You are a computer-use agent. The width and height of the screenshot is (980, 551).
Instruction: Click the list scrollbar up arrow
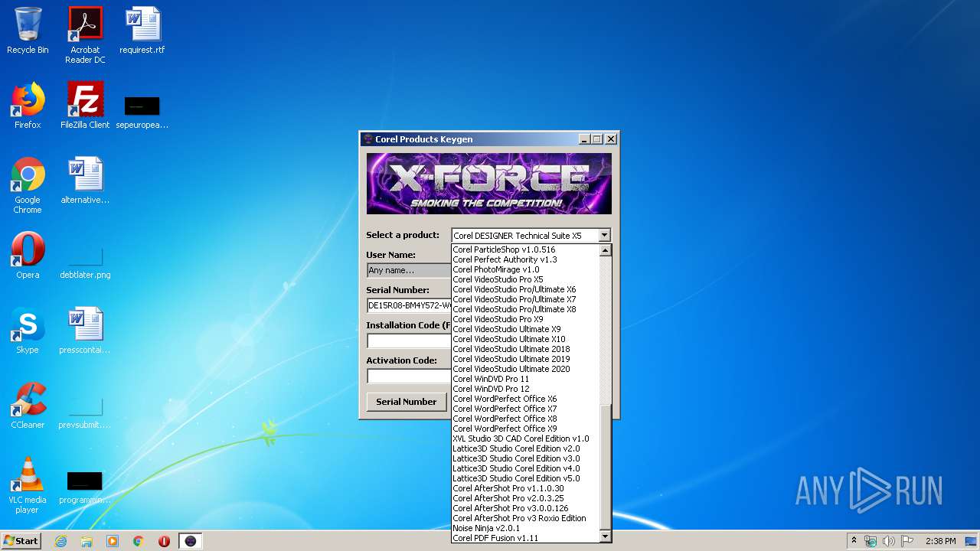tap(605, 250)
